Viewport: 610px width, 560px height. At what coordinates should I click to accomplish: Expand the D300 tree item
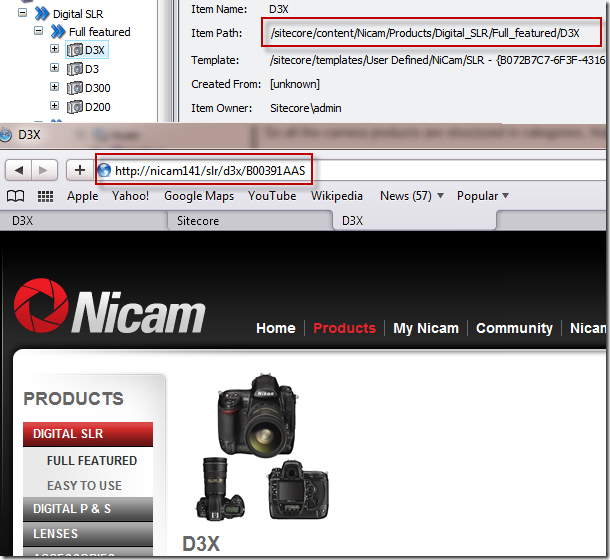point(54,86)
